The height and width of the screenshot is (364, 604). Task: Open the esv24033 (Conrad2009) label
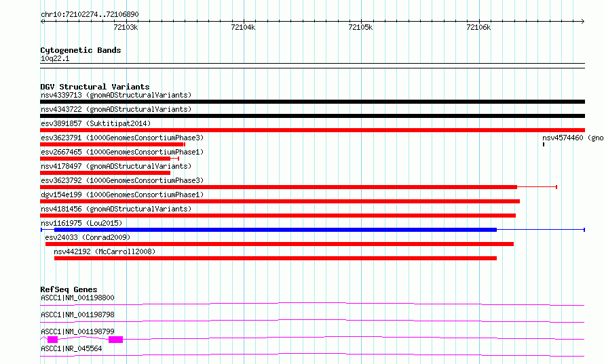[88, 237]
